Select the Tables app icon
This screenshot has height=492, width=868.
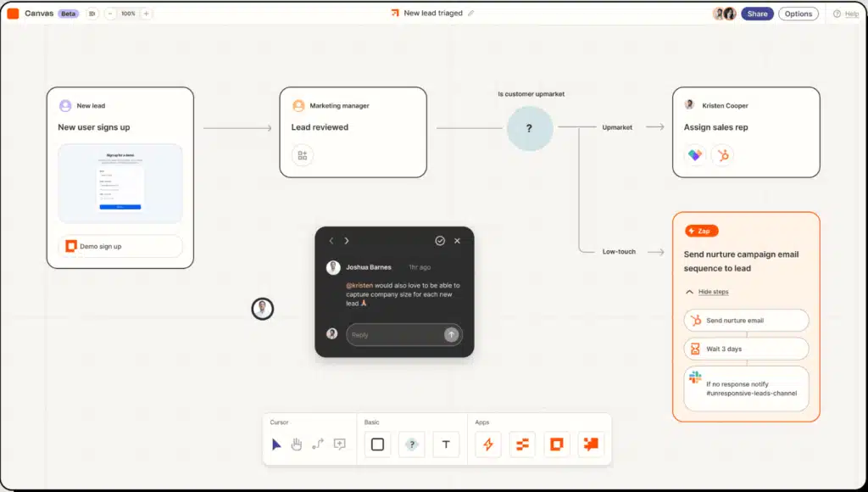pyautogui.click(x=521, y=444)
